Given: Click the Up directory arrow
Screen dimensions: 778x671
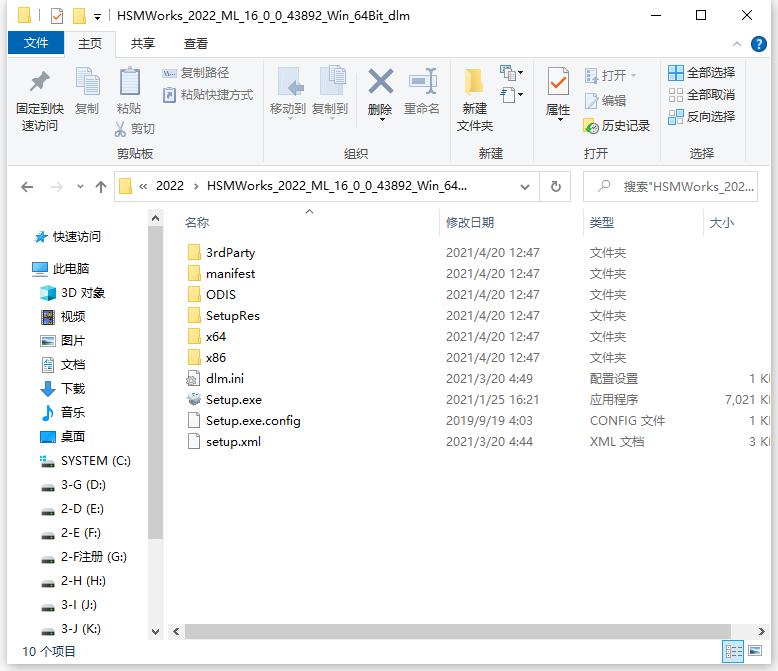Looking at the screenshot, I should click(x=101, y=187).
